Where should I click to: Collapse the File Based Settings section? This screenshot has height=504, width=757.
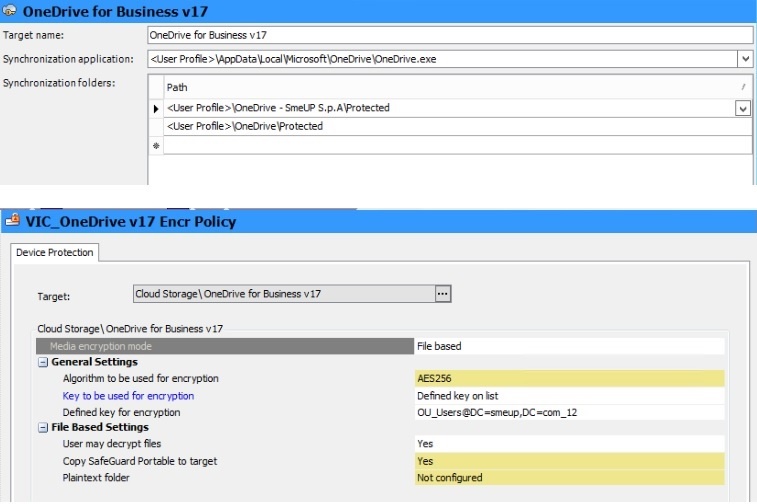(x=43, y=427)
